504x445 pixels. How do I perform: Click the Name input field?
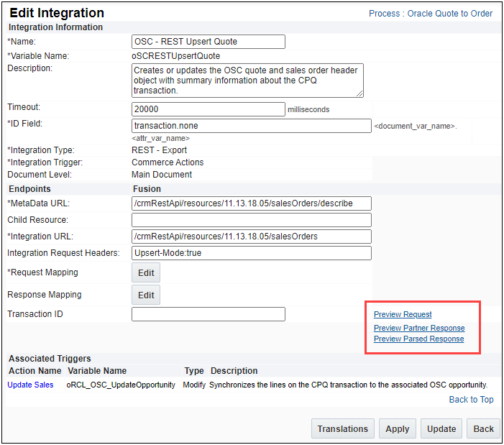209,42
